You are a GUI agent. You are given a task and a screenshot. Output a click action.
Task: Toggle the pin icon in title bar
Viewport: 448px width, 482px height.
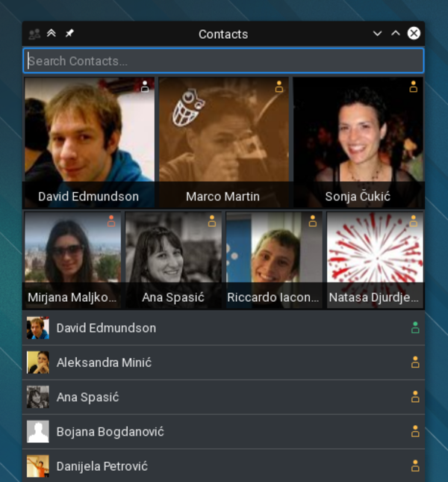tap(69, 33)
